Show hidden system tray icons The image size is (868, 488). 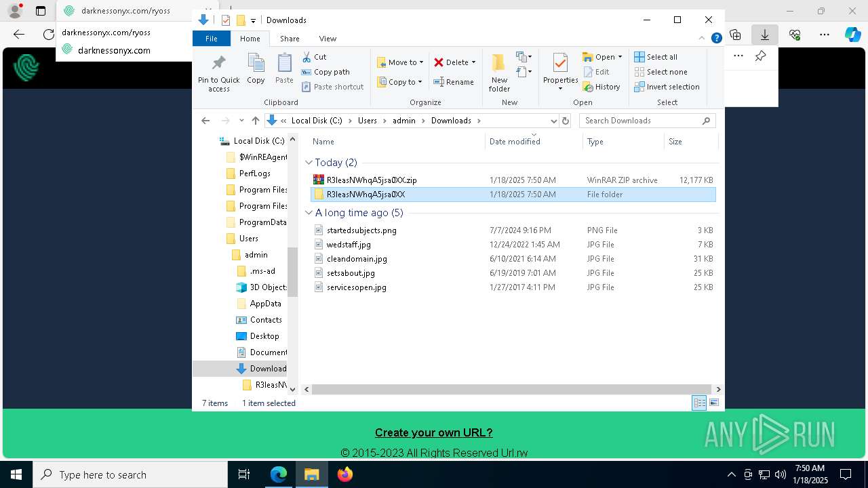731,474
